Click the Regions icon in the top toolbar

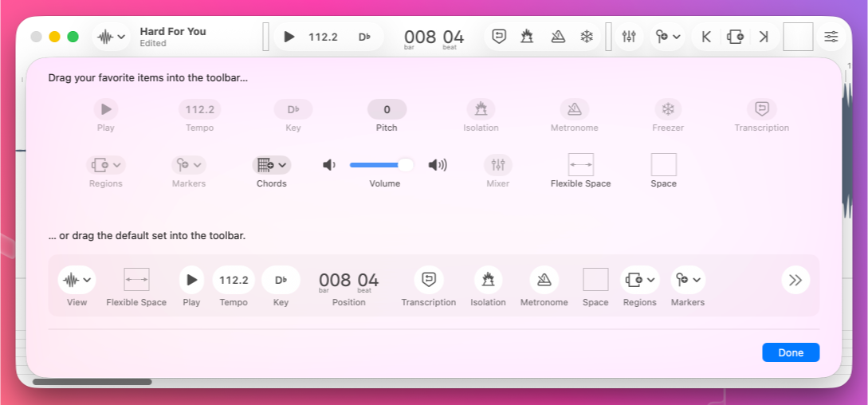tap(735, 37)
